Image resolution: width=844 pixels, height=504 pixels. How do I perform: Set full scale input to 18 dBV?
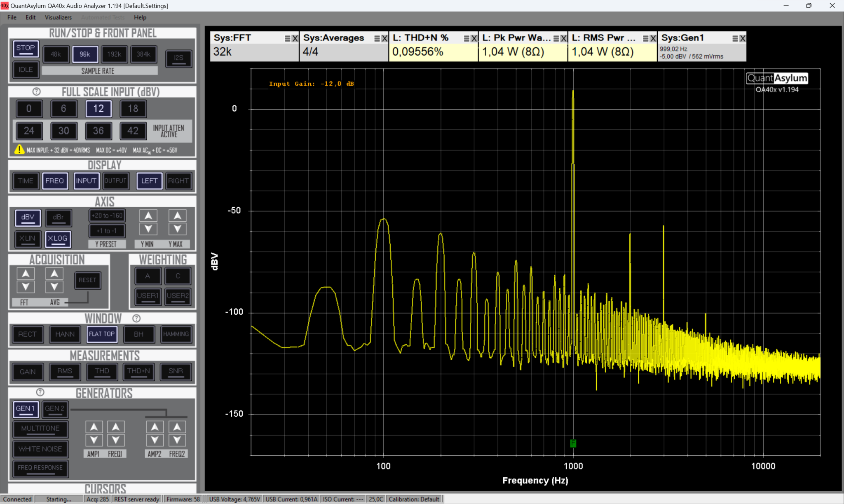click(x=133, y=108)
